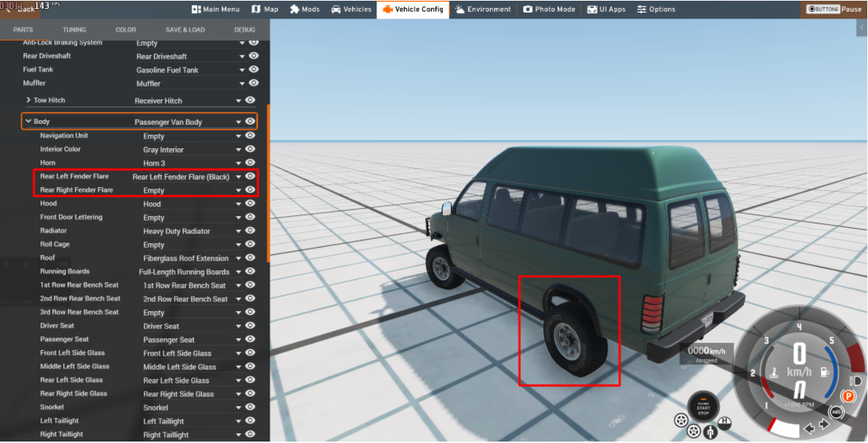Image resolution: width=868 pixels, height=443 pixels.
Task: Switch to the SAVE & LOAD tab
Action: pos(185,30)
